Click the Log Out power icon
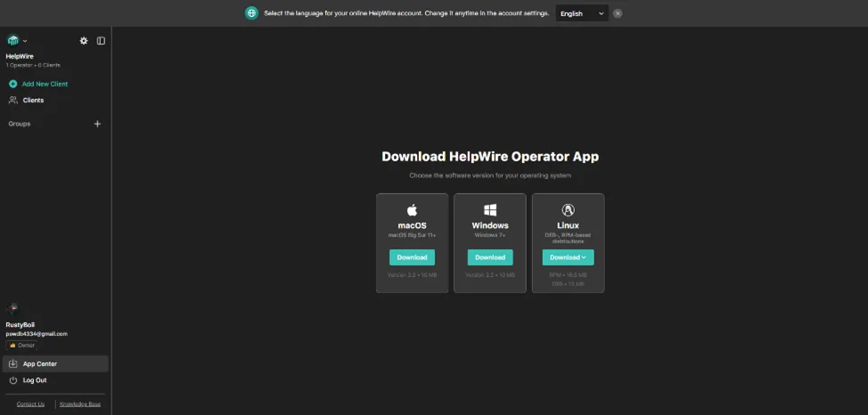This screenshot has height=415, width=868. 12,380
